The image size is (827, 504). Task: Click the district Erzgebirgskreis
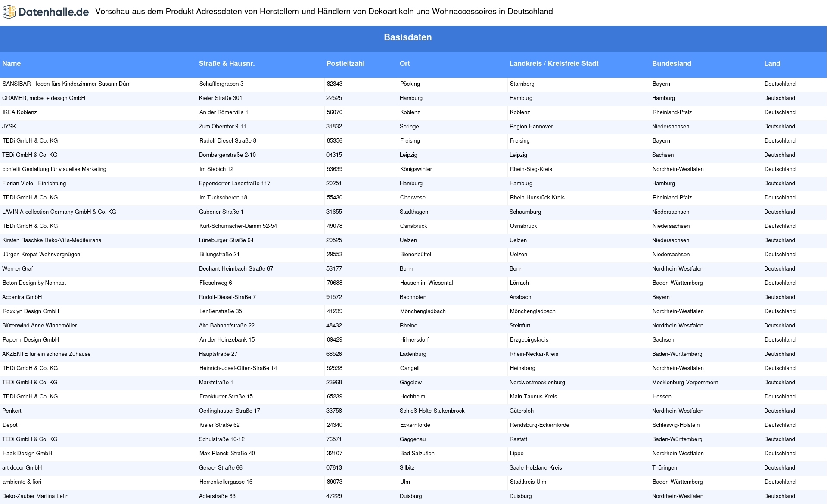click(x=529, y=339)
